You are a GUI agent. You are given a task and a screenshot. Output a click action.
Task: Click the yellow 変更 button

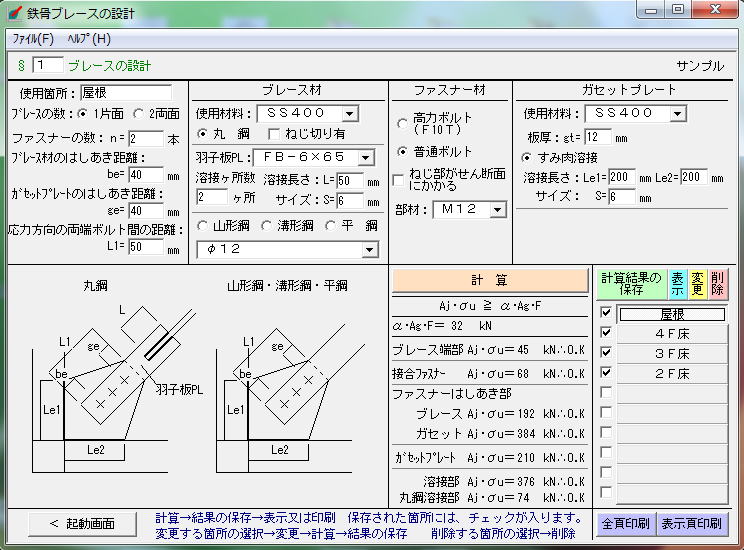click(697, 284)
